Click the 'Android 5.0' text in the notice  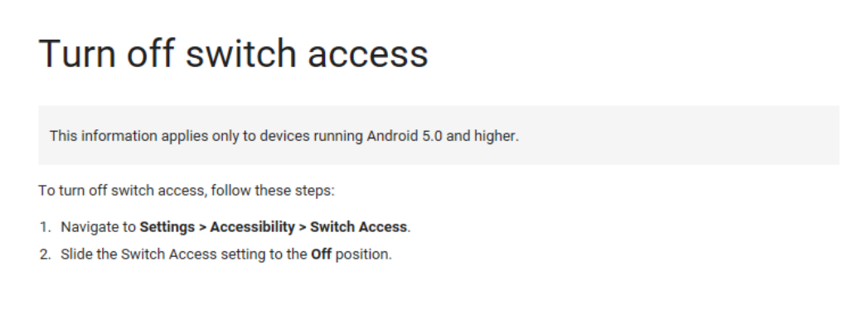(x=405, y=136)
